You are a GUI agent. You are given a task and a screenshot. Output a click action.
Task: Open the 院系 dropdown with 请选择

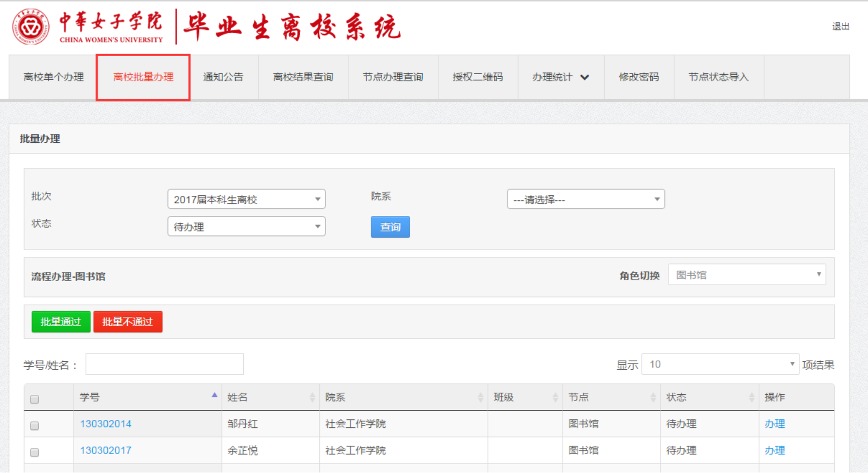pyautogui.click(x=585, y=199)
